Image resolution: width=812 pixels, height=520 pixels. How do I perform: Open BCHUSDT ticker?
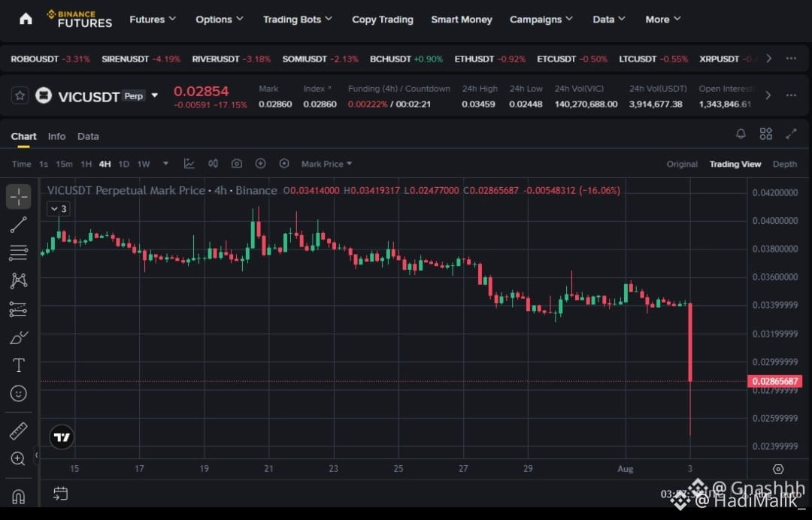click(x=406, y=59)
